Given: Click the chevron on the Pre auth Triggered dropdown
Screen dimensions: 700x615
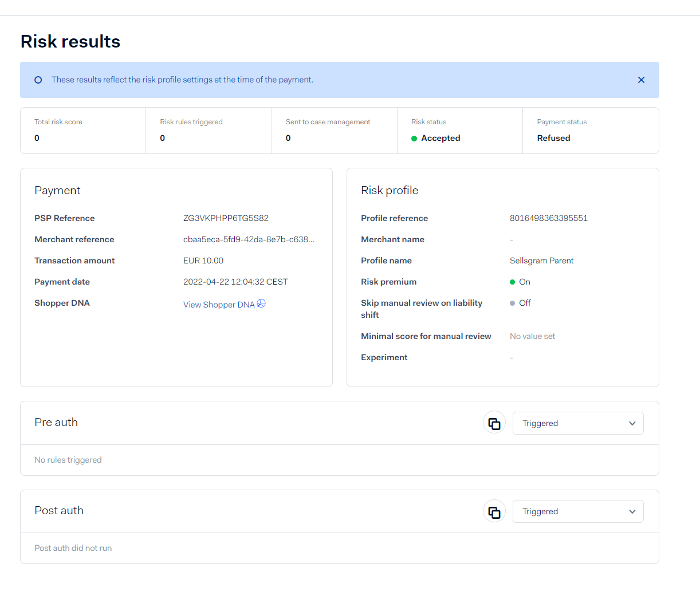Looking at the screenshot, I should 632,423.
